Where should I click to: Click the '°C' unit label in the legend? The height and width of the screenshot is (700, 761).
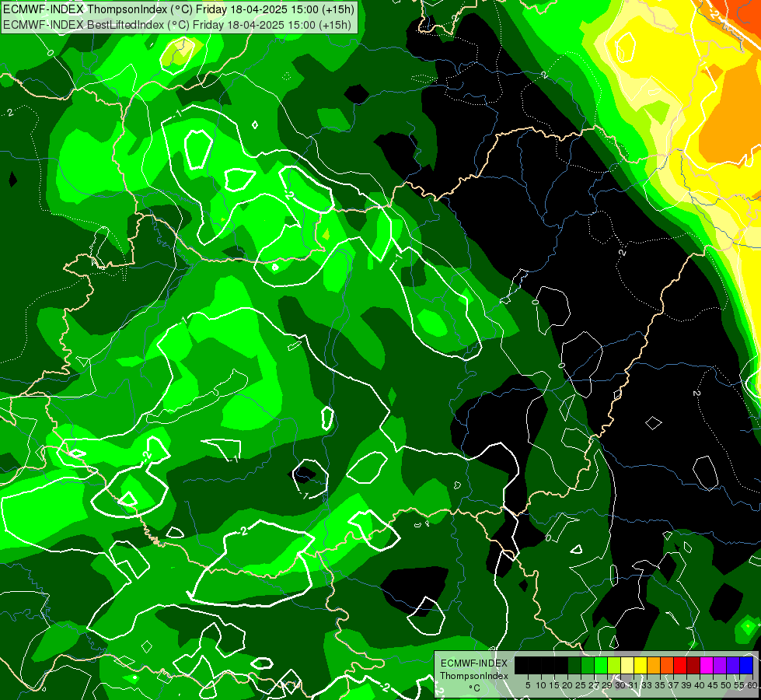point(475,688)
